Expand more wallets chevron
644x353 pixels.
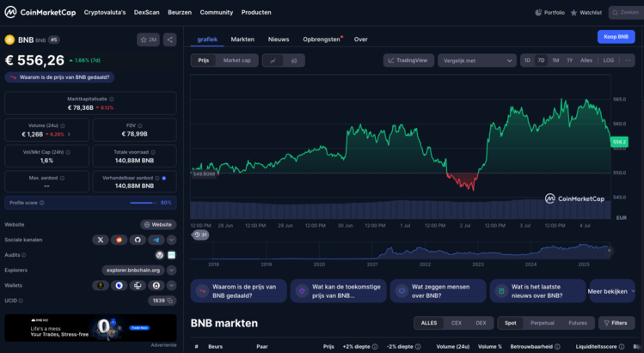[x=172, y=285]
